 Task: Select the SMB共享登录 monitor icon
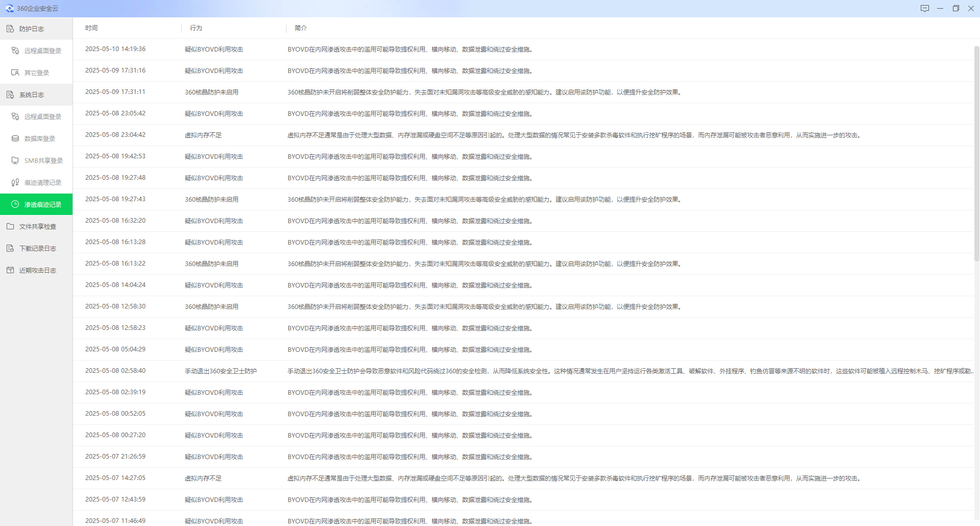pos(15,160)
